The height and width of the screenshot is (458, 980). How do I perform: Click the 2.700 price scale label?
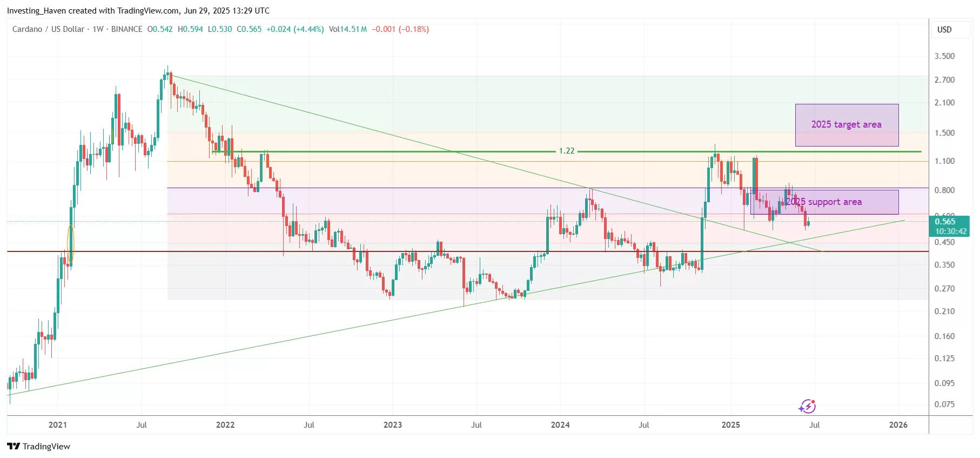945,80
